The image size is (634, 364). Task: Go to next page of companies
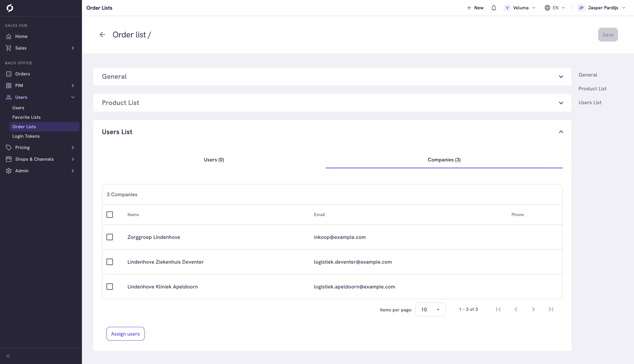click(x=533, y=309)
